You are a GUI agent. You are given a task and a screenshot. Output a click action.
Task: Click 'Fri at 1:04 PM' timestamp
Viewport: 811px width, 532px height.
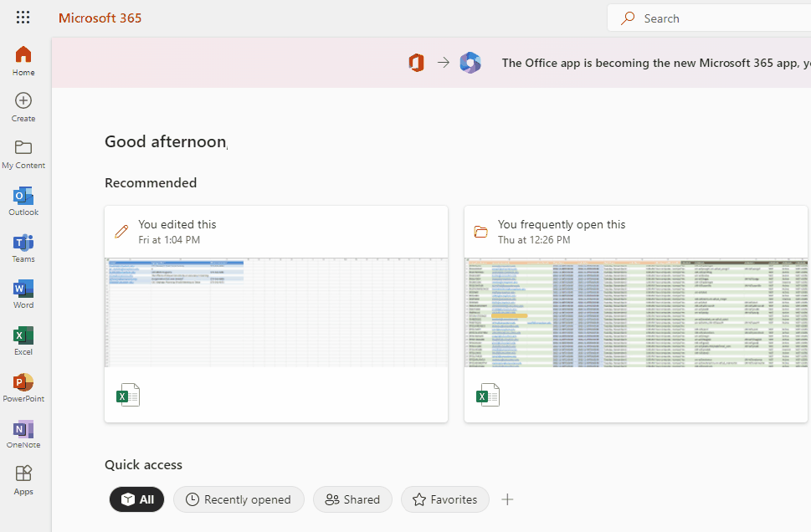(168, 240)
